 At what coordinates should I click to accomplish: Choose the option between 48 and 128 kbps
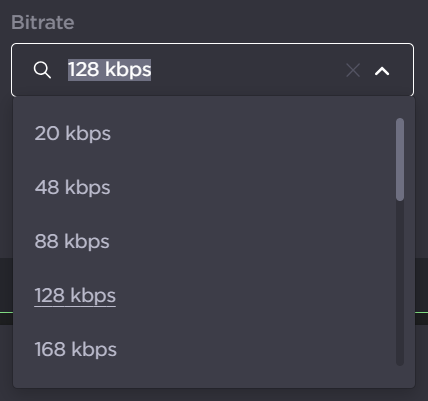(x=214, y=241)
